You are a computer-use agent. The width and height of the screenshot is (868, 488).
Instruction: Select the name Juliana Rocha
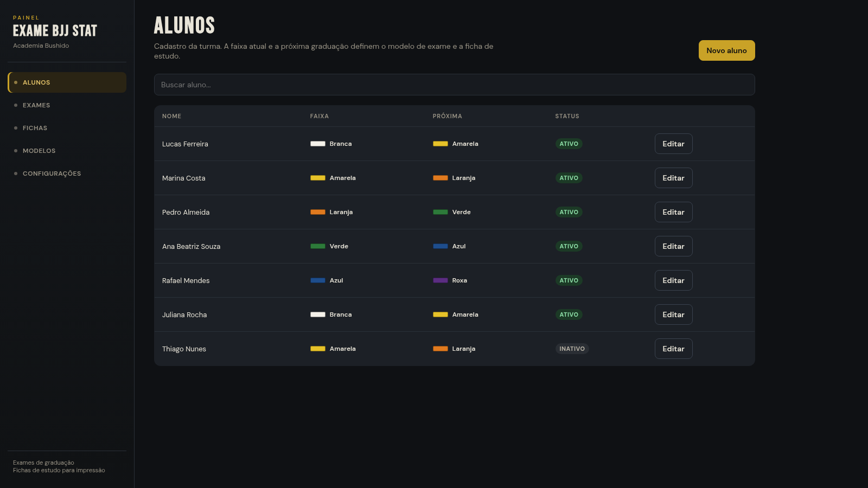[x=184, y=314]
